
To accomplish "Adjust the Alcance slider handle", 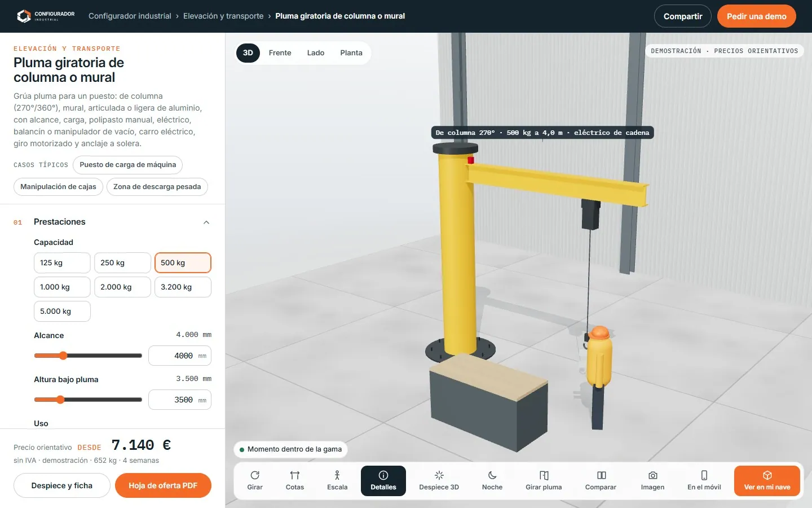I will click(x=63, y=356).
